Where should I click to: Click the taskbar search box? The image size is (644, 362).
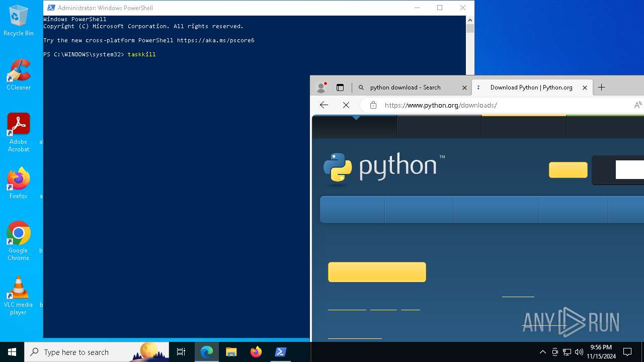pos(97,352)
